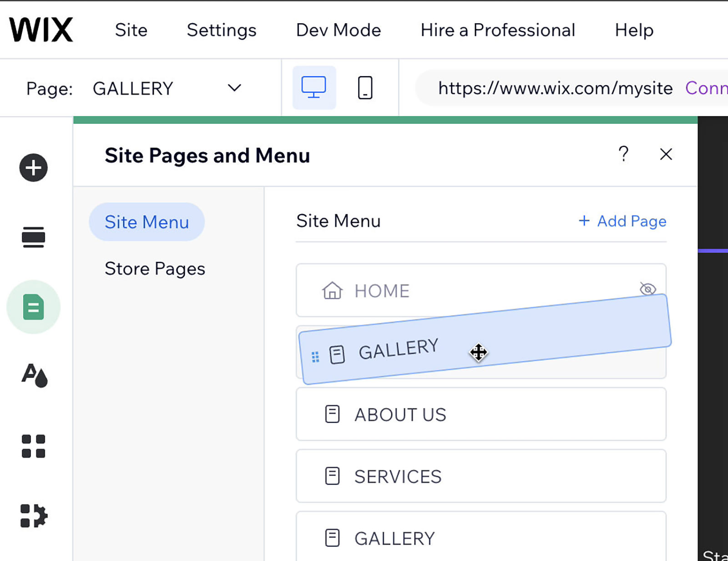Open the Site Design icon
The image size is (728, 561).
pyautogui.click(x=35, y=376)
